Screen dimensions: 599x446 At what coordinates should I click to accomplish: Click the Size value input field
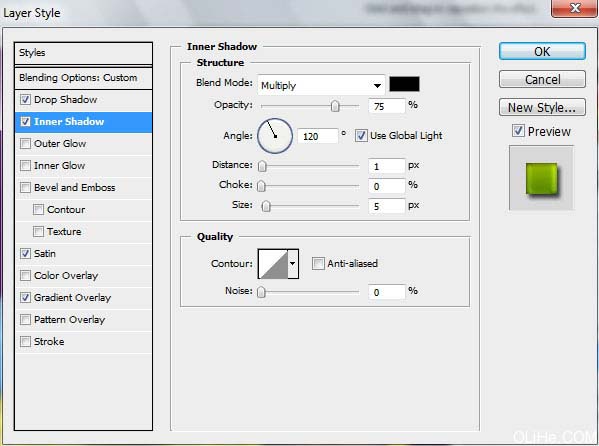pos(387,206)
